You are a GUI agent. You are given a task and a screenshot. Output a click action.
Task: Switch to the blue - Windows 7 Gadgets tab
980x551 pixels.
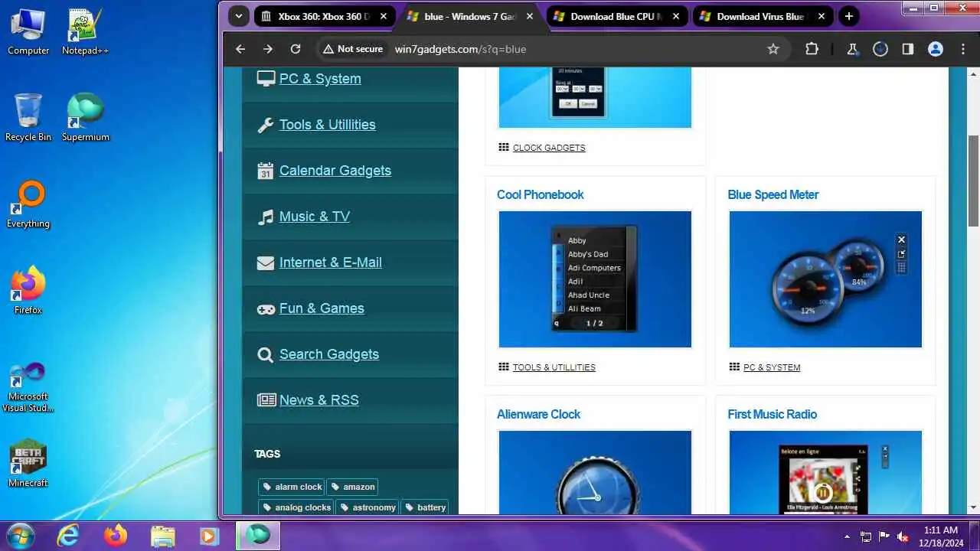coord(470,16)
